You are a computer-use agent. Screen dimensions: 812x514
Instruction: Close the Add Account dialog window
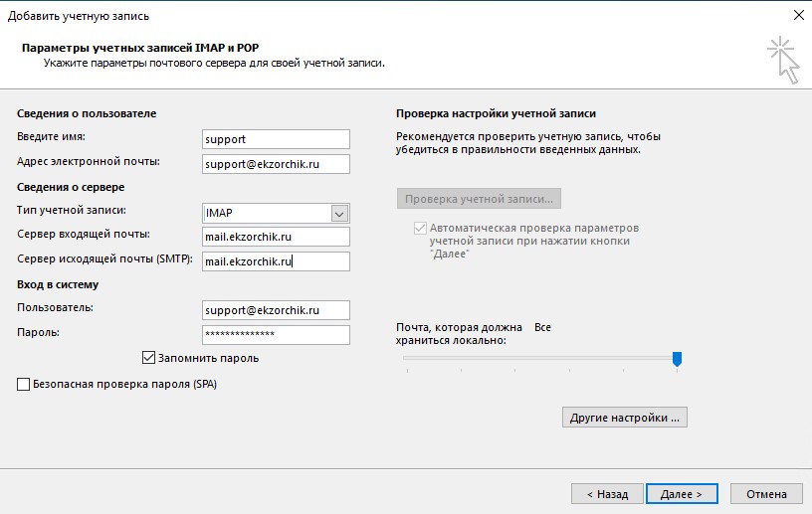[797, 15]
